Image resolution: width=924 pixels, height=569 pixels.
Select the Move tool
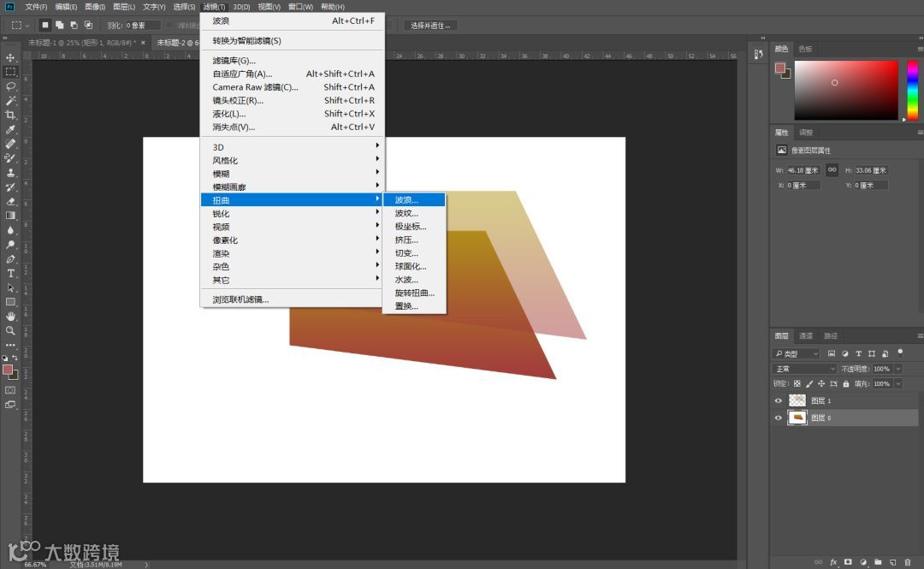point(10,57)
